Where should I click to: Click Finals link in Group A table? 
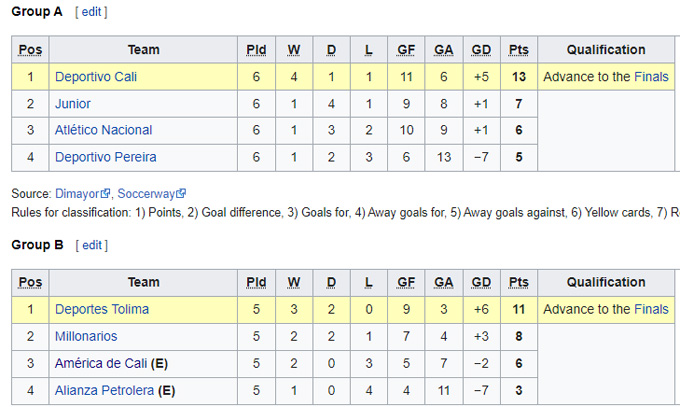(652, 77)
